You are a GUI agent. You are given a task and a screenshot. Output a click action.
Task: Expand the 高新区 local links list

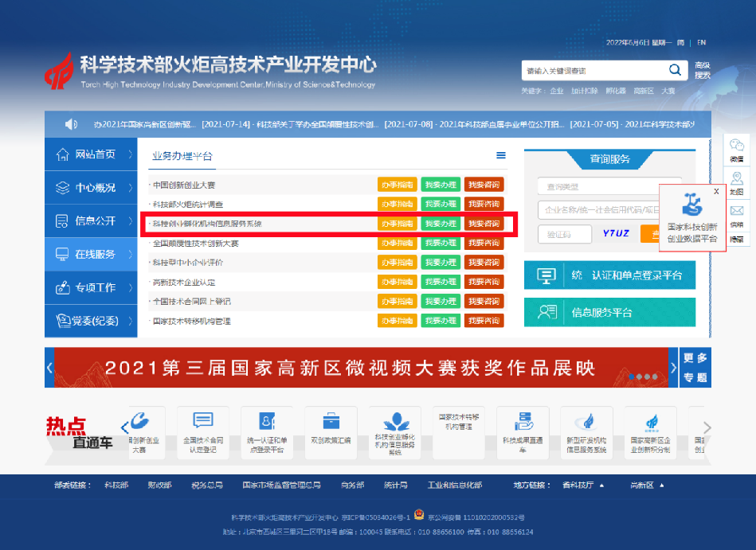[647, 485]
